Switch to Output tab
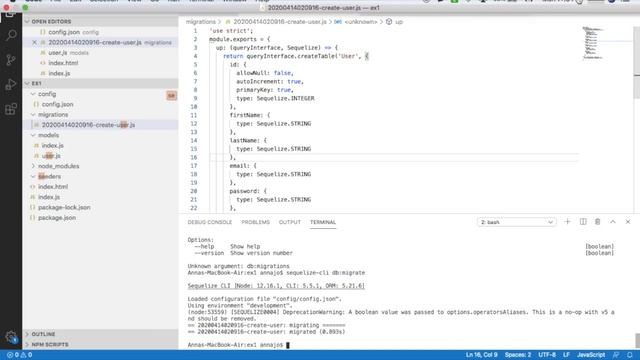This screenshot has width=640, height=360. tap(290, 222)
